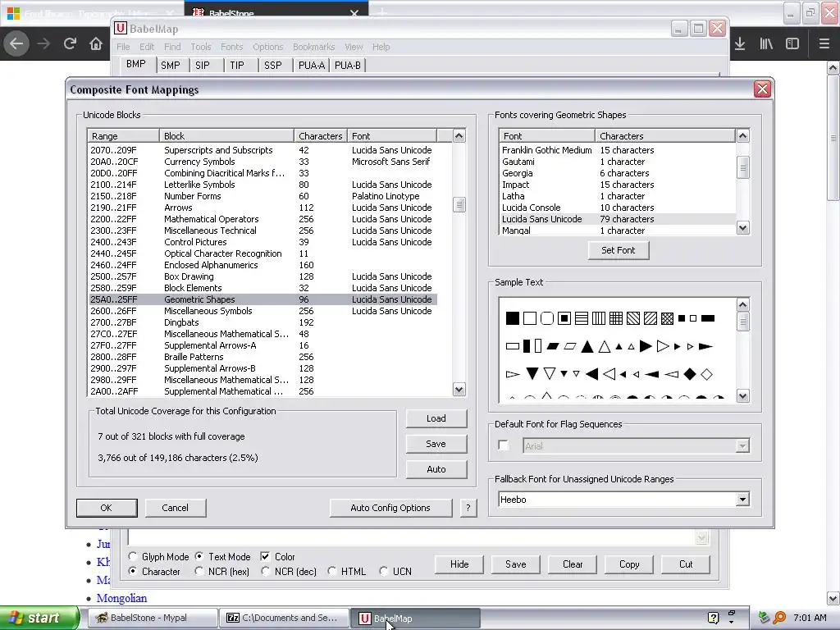Click the Set Font button

point(619,250)
